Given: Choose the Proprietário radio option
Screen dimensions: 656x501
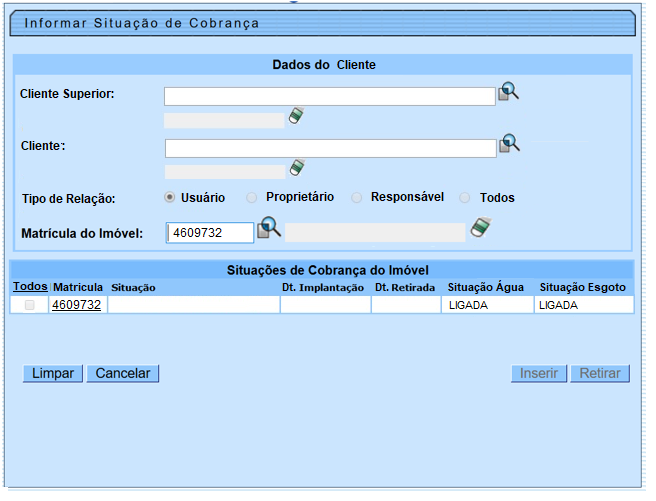Looking at the screenshot, I should coord(252,198).
